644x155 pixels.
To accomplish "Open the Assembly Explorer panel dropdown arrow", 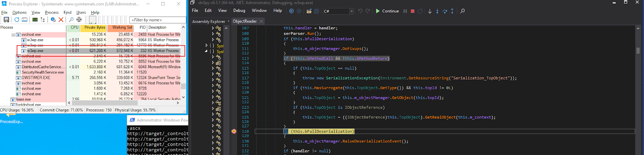I will point(228,21).
